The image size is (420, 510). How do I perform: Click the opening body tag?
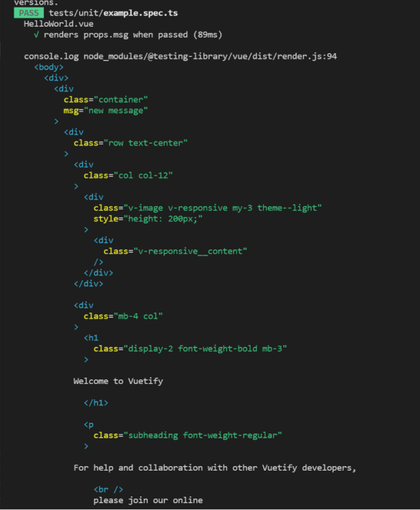coord(49,67)
